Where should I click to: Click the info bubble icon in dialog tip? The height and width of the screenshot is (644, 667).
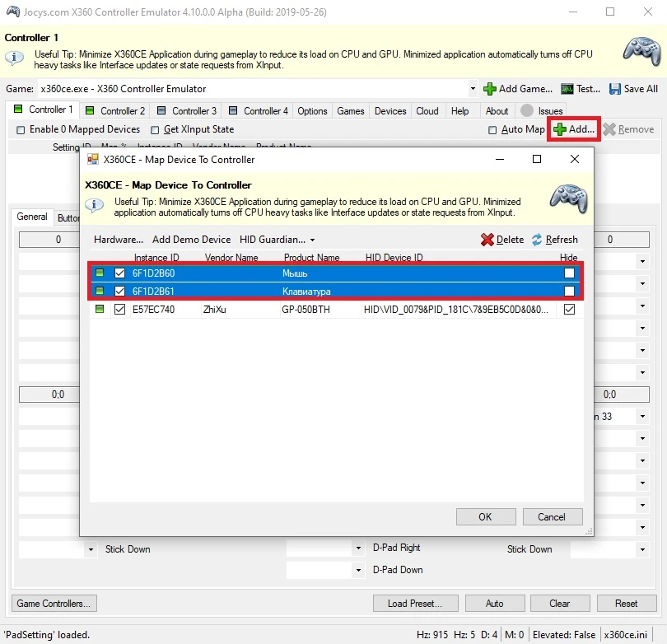(x=94, y=205)
